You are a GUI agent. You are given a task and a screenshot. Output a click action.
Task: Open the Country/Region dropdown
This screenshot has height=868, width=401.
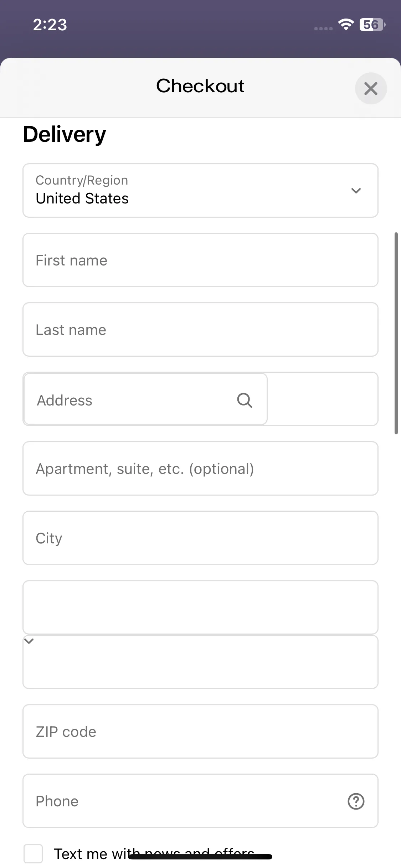[200, 190]
